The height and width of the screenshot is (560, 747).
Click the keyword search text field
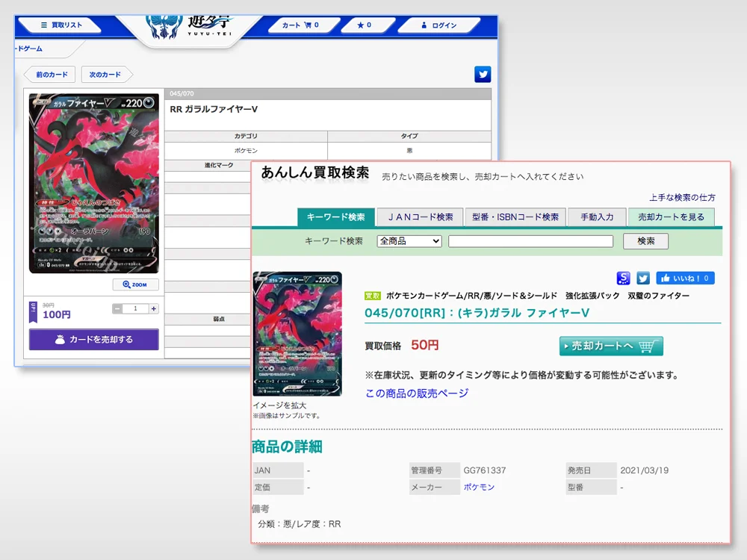tap(530, 241)
